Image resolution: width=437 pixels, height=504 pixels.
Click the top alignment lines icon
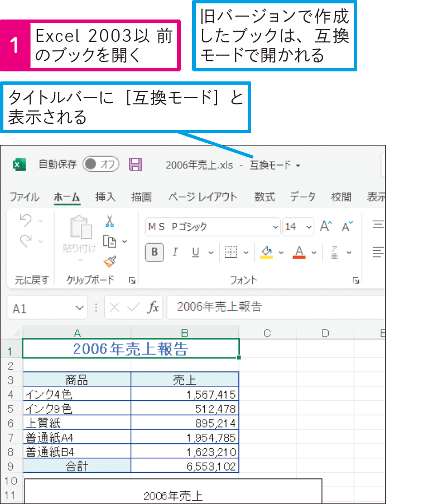[378, 224]
